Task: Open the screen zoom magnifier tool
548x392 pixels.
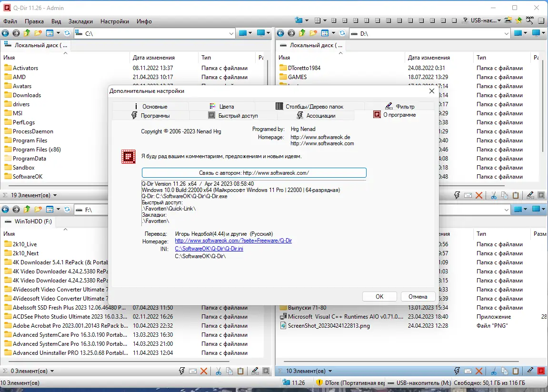Action: click(529, 20)
